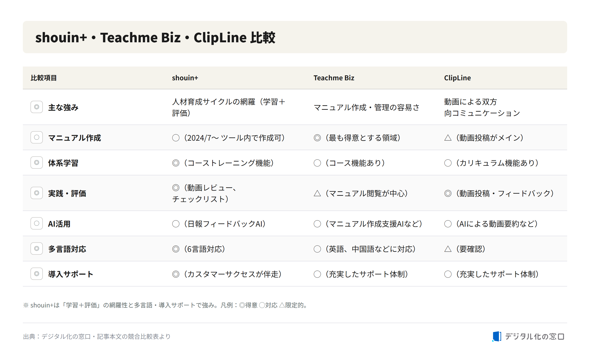Click the icon beside 主な強み

pos(37,107)
